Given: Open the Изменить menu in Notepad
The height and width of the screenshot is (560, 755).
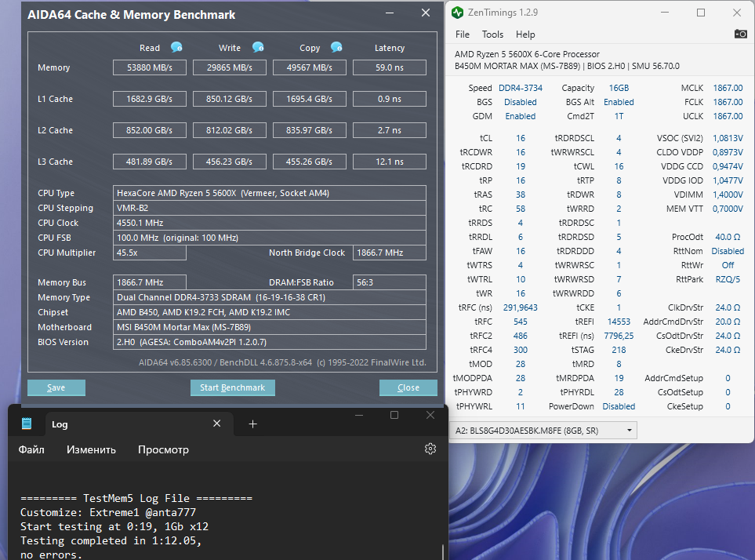Looking at the screenshot, I should [91, 449].
